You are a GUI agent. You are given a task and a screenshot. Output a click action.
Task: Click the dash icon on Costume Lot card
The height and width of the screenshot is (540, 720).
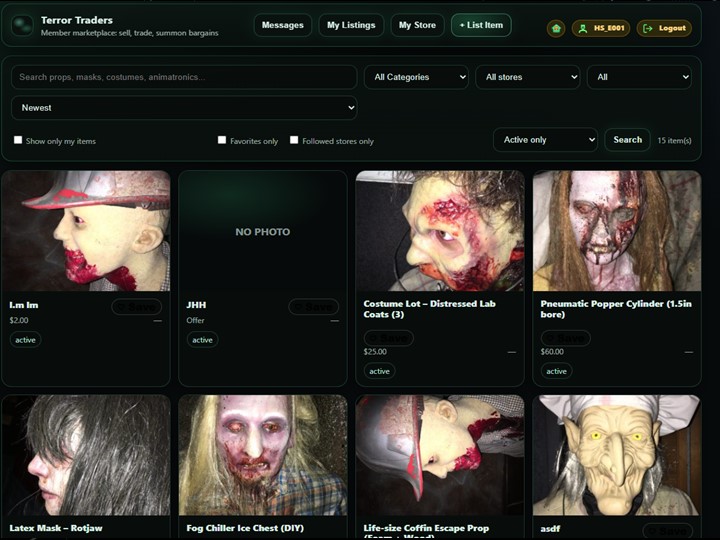point(512,352)
